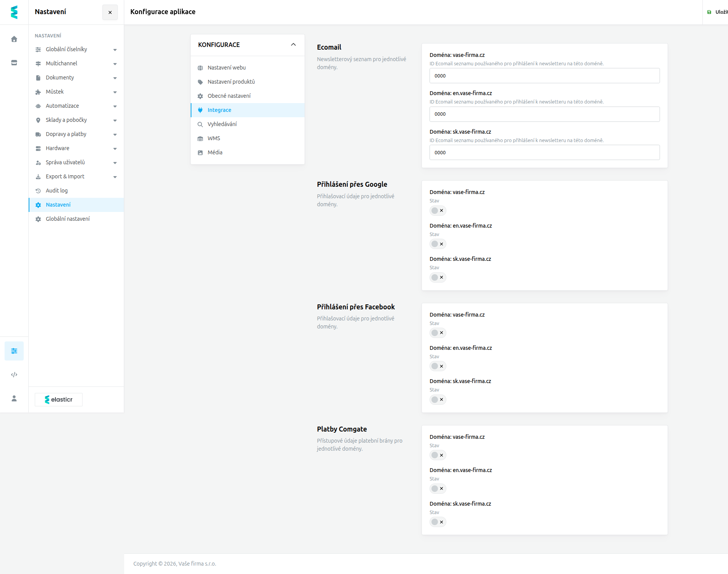The image size is (728, 574).
Task: Open Globální nastavení in sidebar
Action: click(76, 219)
